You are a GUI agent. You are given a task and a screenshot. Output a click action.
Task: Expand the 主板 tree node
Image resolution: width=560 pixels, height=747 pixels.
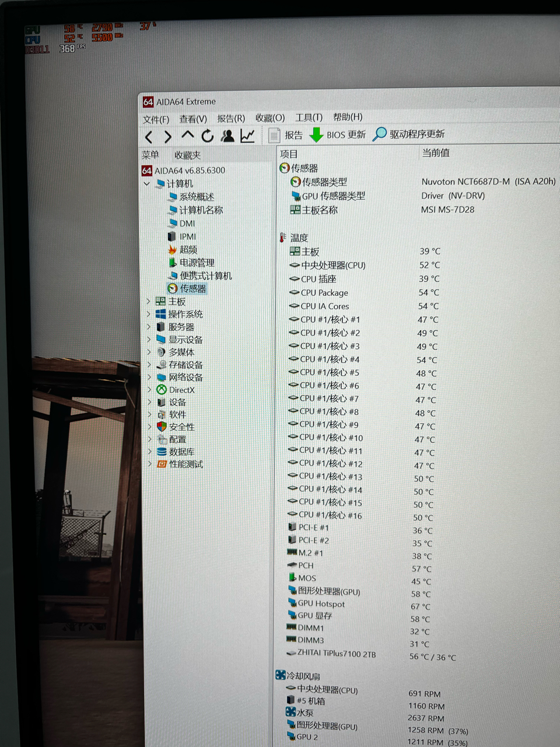coord(149,301)
